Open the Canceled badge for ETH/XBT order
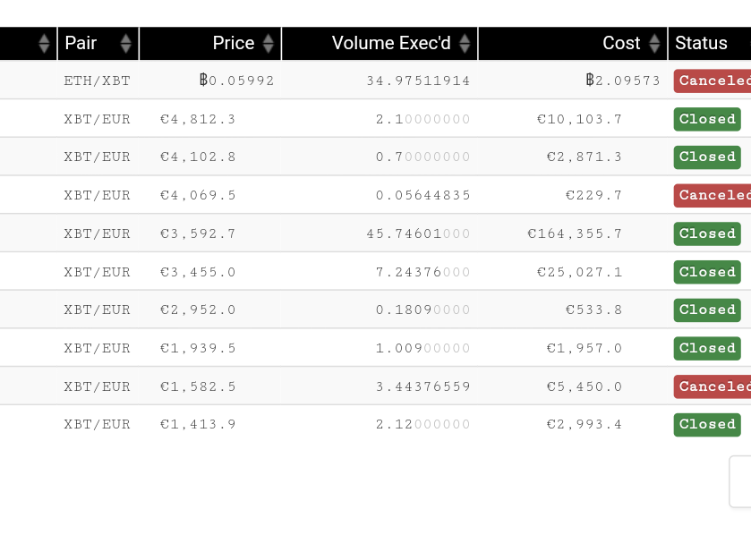The width and height of the screenshot is (751, 560). click(x=713, y=81)
